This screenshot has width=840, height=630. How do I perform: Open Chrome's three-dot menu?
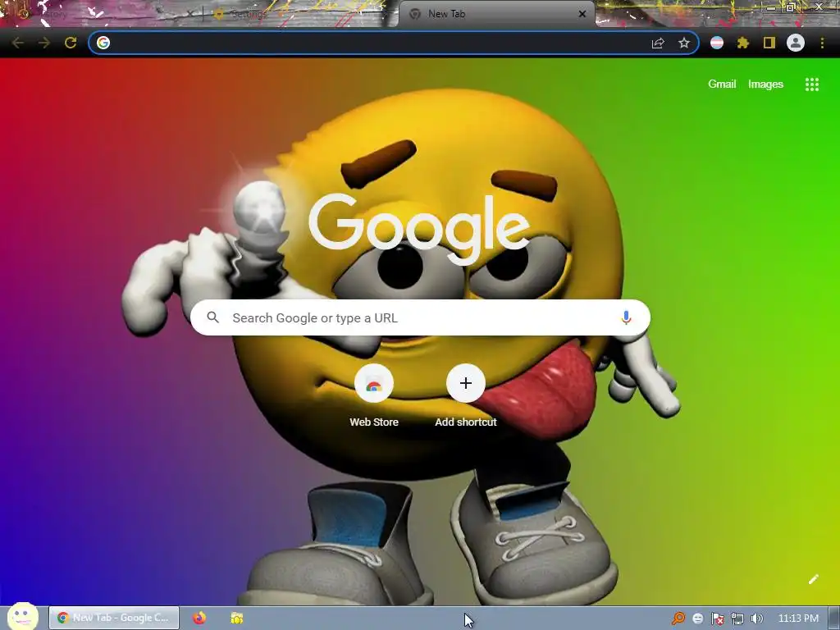point(822,43)
